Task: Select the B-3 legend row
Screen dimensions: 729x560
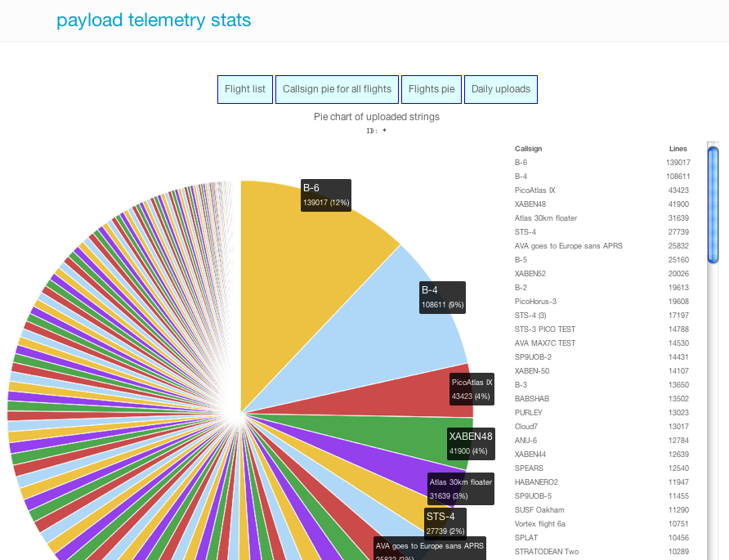Action: tap(602, 385)
